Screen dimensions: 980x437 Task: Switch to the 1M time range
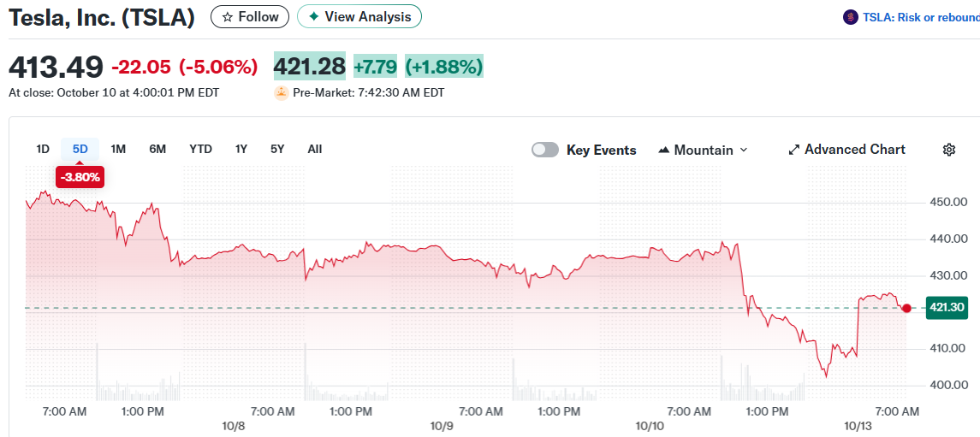click(x=118, y=149)
